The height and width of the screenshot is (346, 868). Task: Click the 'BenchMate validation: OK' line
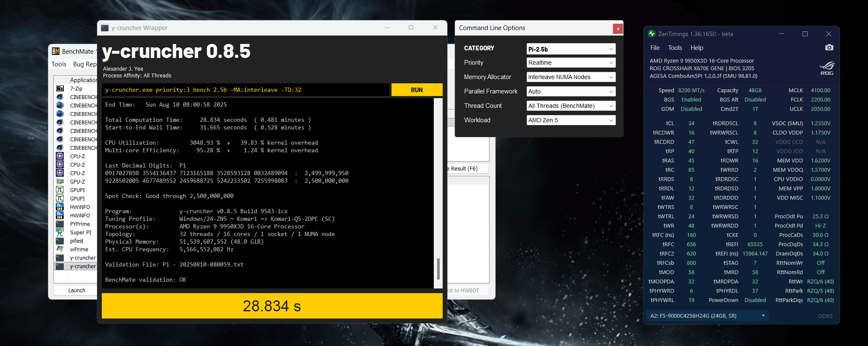click(x=146, y=280)
